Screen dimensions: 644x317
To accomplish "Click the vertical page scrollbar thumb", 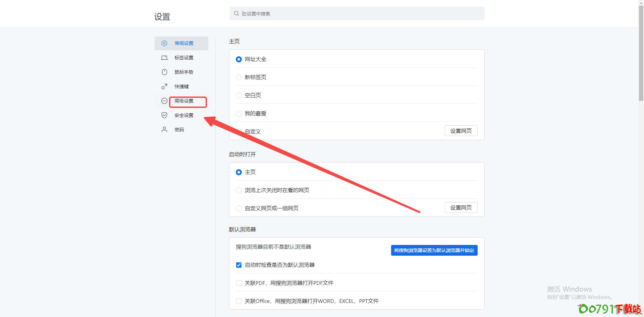I will point(641,54).
